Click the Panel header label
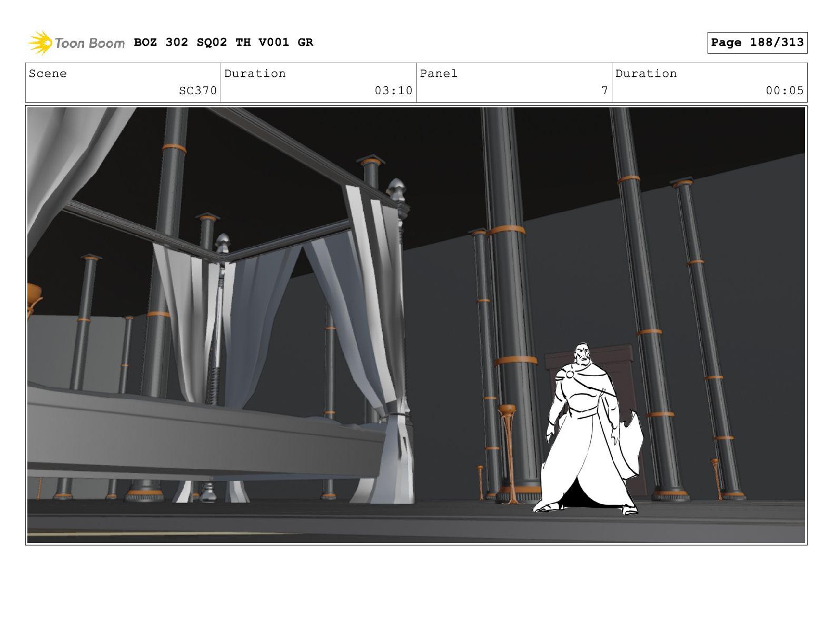This screenshot has height=644, width=834. click(438, 74)
